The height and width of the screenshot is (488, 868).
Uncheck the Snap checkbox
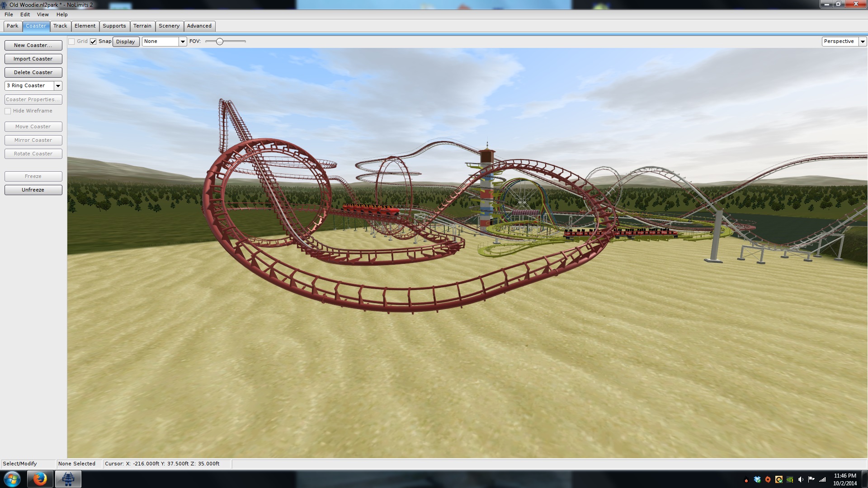[93, 42]
